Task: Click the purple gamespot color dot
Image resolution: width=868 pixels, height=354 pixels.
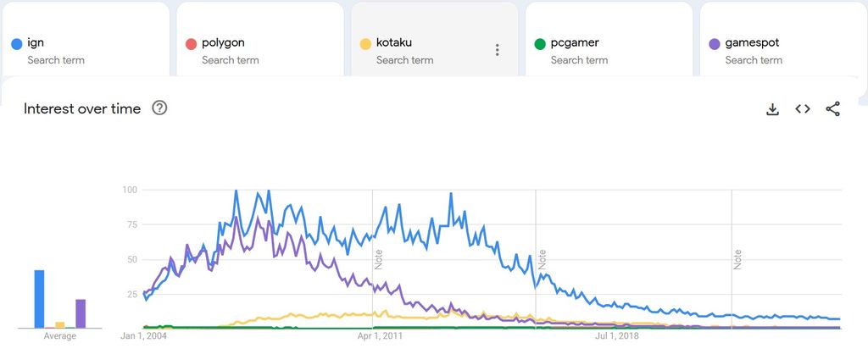Action: click(x=715, y=43)
